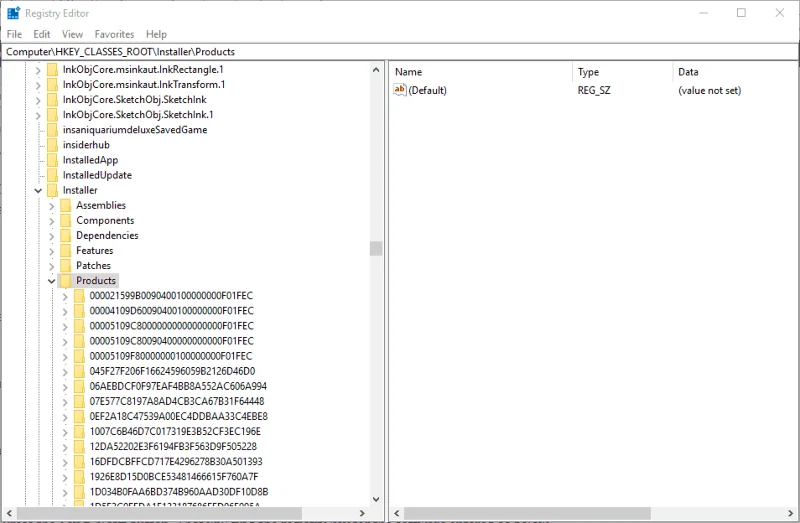Maximize the Registry Editor window
Screen dimensions: 800x523
[x=741, y=13]
